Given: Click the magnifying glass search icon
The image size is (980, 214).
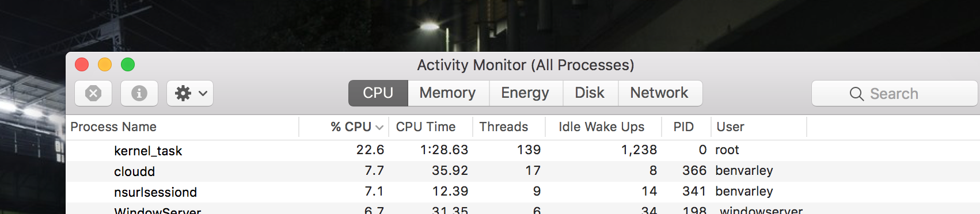Looking at the screenshot, I should coord(856,94).
